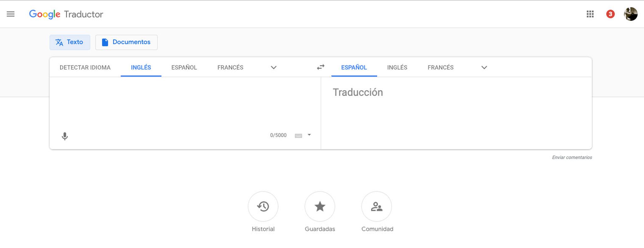Open the Historial panel
This screenshot has width=644, height=248.
point(263,207)
